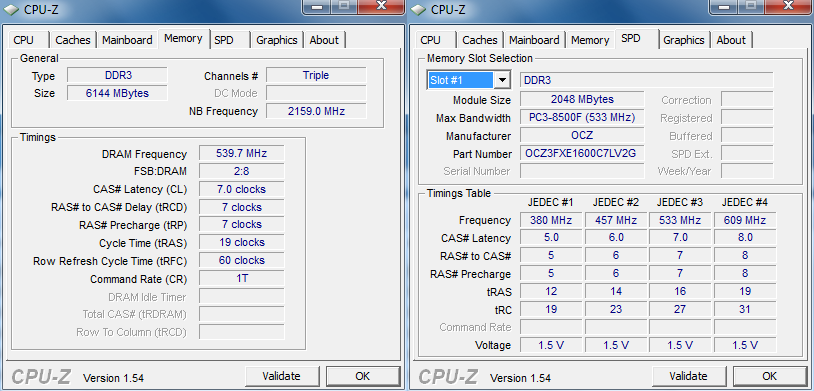Image resolution: width=814 pixels, height=391 pixels.
Task: Click the empty DC Mode field
Action: pos(316,93)
